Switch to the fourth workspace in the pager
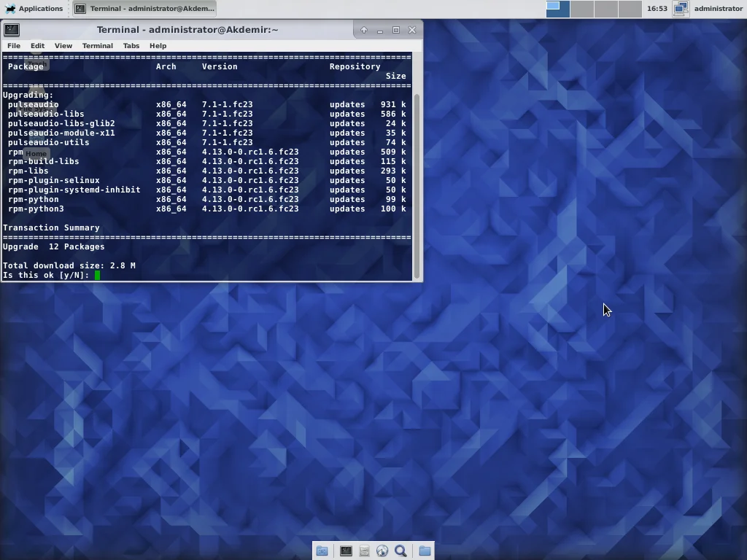The height and width of the screenshot is (560, 747). [x=630, y=9]
